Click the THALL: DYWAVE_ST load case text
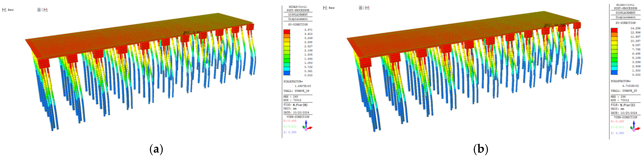Image resolution: width=644 pixels, height=159 pixels. tap(624, 91)
